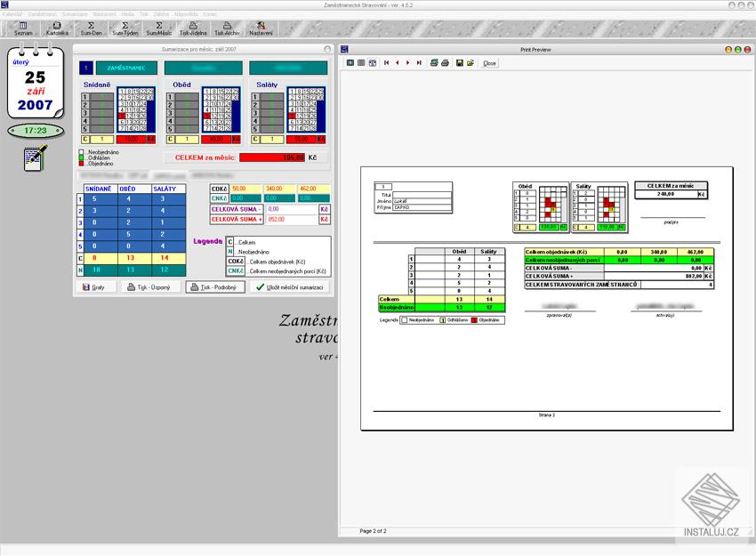
Task: Click the Saláty mini calendar grid
Action: click(306, 110)
